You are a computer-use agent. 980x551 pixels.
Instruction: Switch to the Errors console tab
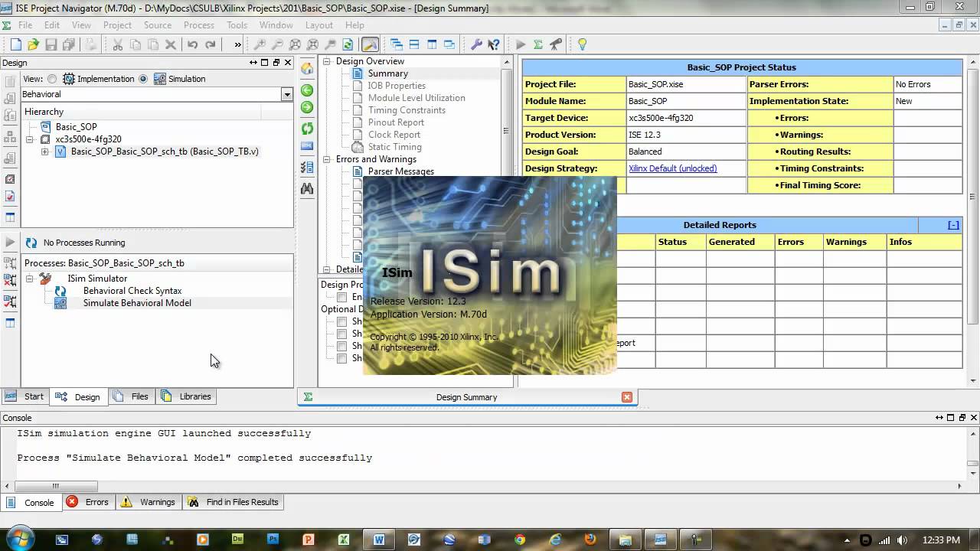tap(88, 502)
